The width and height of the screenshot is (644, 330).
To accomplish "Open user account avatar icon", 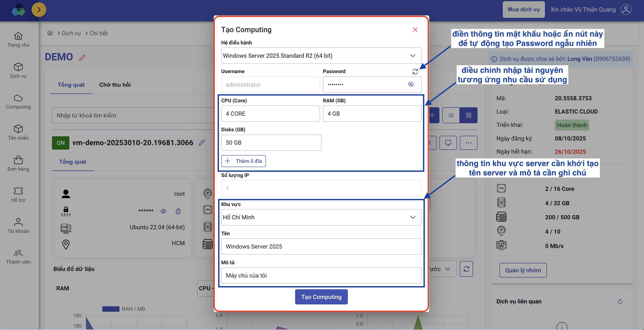I will pyautogui.click(x=626, y=10).
